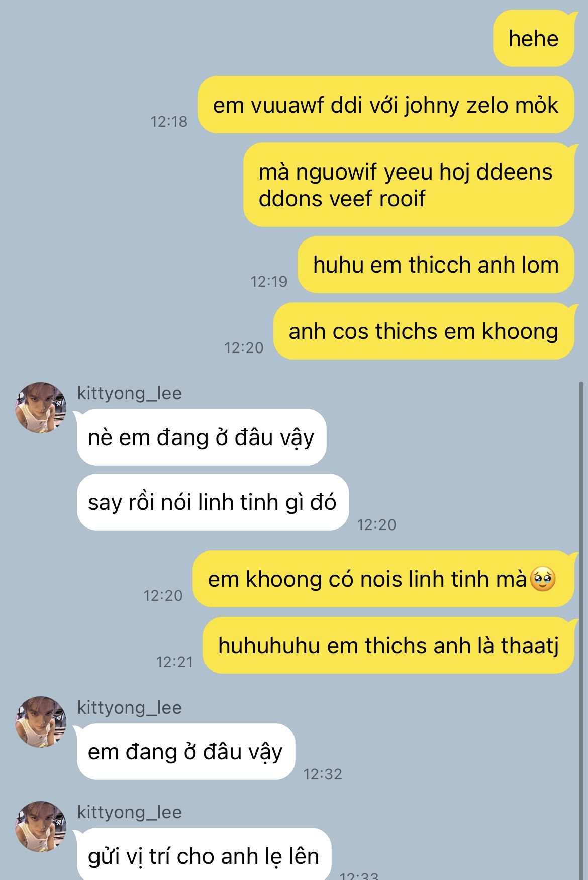Select the 'nè em đang ở đâu vậy' message
Screen dimensions: 588x880
coord(201,437)
